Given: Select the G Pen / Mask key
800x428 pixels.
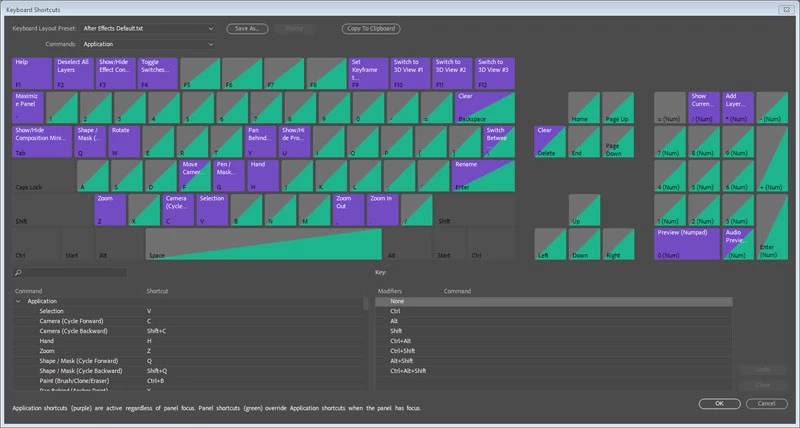Looking at the screenshot, I should [x=229, y=176].
